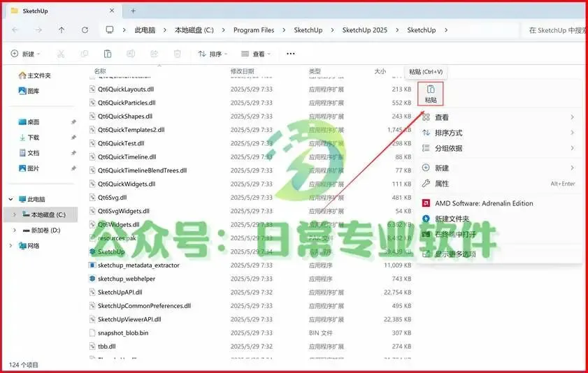Go back with the left arrow
This screenshot has height=373, width=588.
[x=15, y=30]
